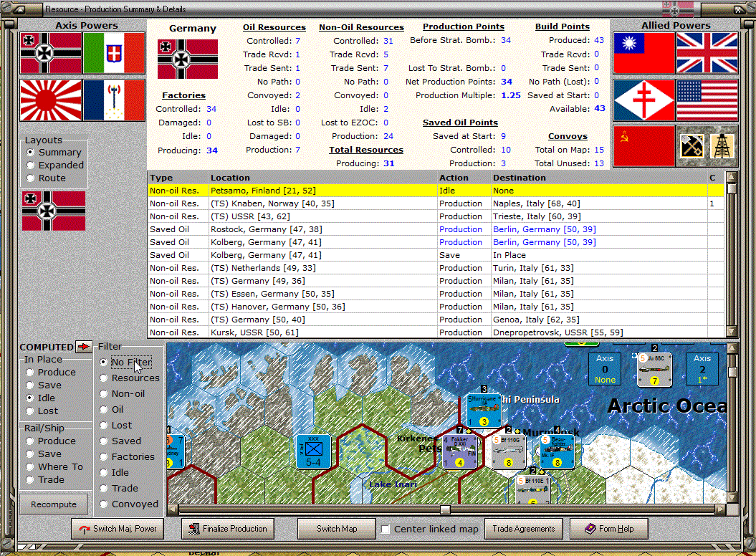Select the Hurricane air unit on map
Image resolution: width=756 pixels, height=556 pixels.
484,411
